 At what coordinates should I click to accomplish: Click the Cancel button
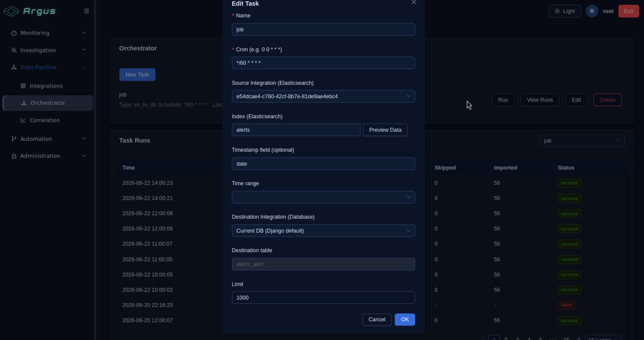point(377,320)
